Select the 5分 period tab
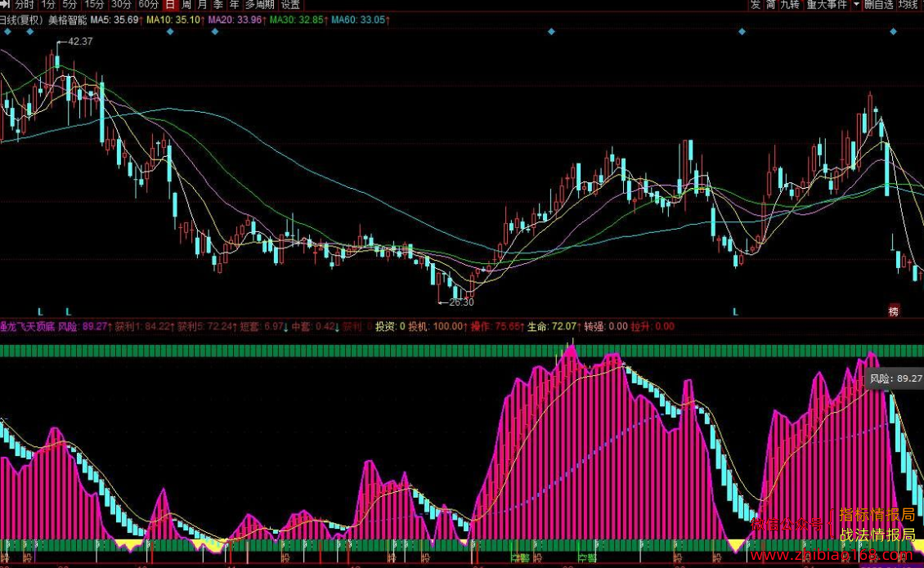The image size is (924, 568). point(70,5)
